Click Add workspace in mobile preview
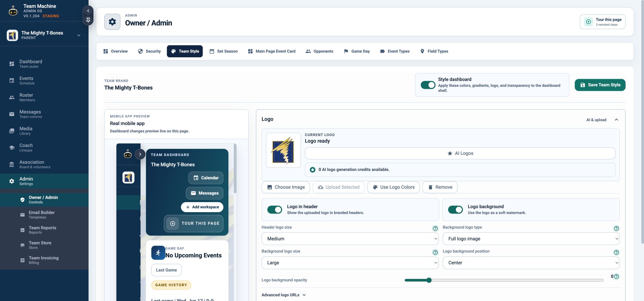 202,207
